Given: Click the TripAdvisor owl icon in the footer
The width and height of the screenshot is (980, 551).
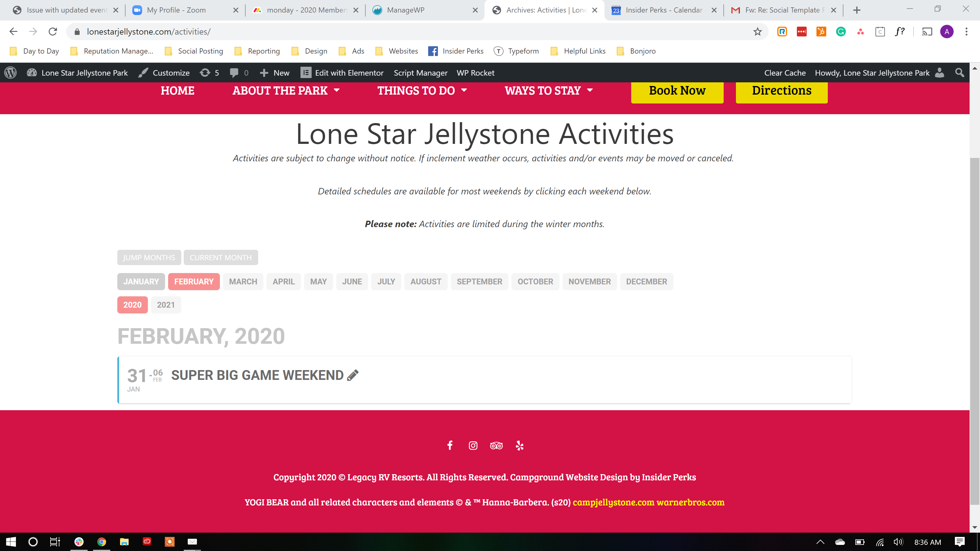Looking at the screenshot, I should 496,446.
